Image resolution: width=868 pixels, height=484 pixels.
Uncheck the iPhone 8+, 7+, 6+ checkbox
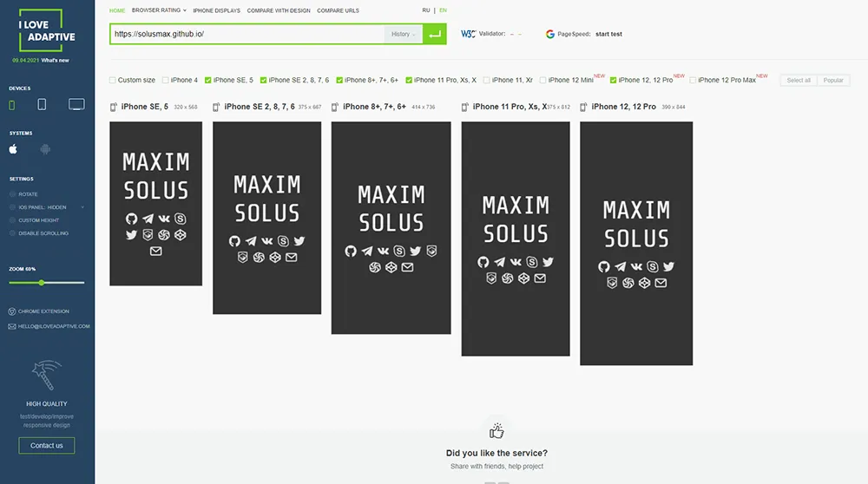click(339, 80)
